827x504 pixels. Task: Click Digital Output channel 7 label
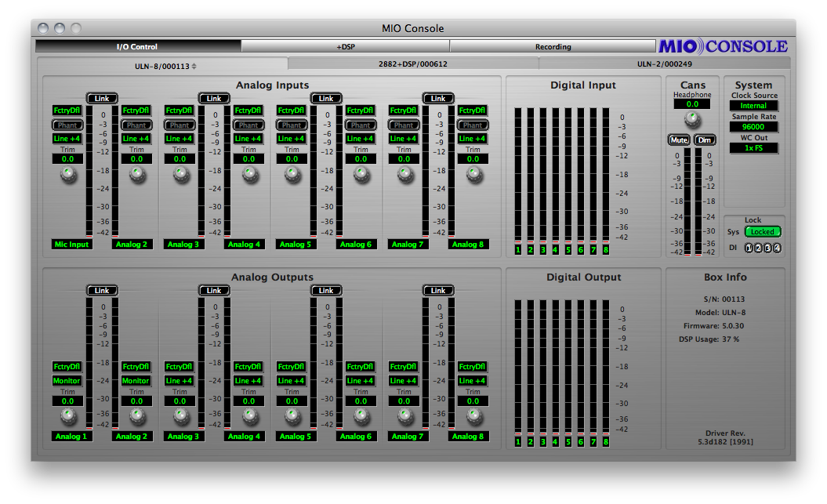pyautogui.click(x=593, y=442)
